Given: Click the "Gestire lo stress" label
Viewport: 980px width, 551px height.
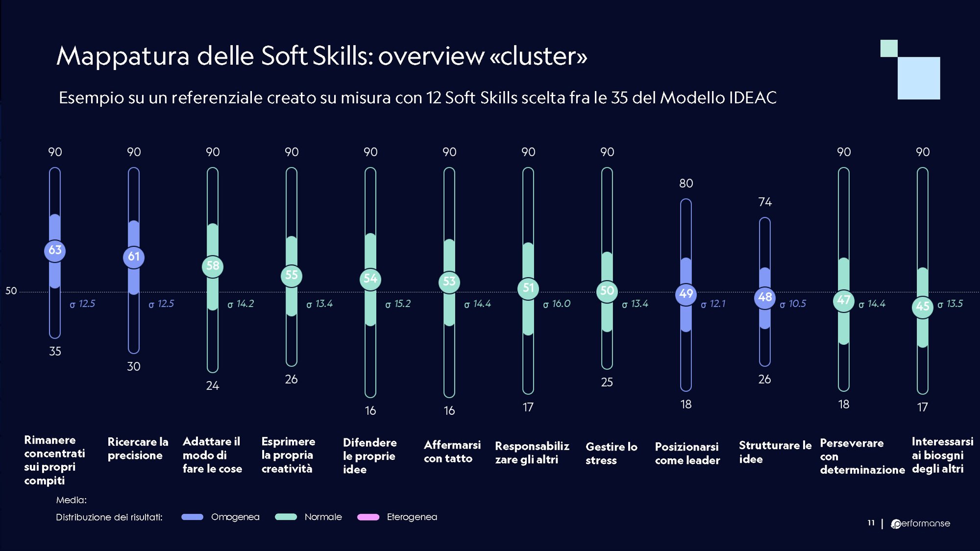Looking at the screenshot, I should (611, 453).
